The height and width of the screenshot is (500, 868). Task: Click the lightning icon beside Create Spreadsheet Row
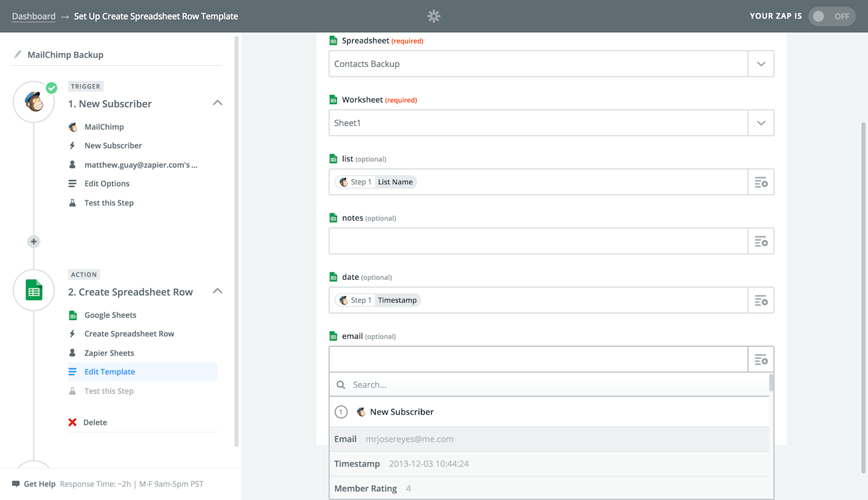click(x=73, y=334)
